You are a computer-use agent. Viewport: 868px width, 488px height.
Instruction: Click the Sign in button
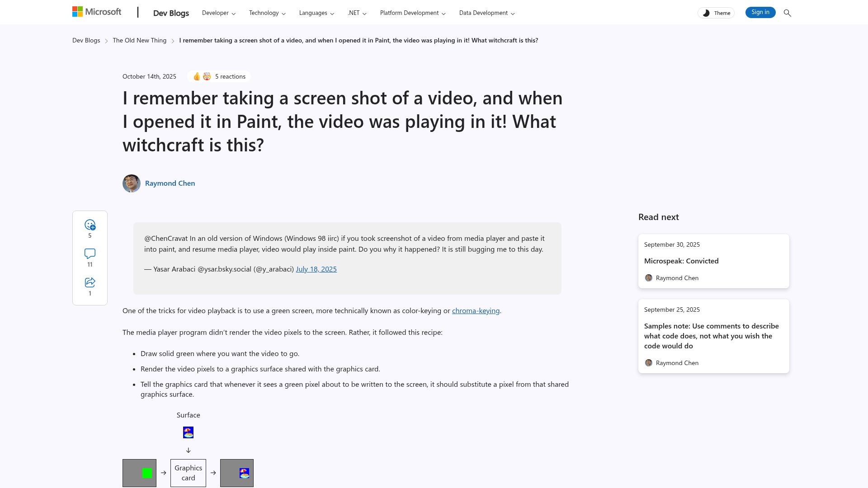tap(760, 12)
